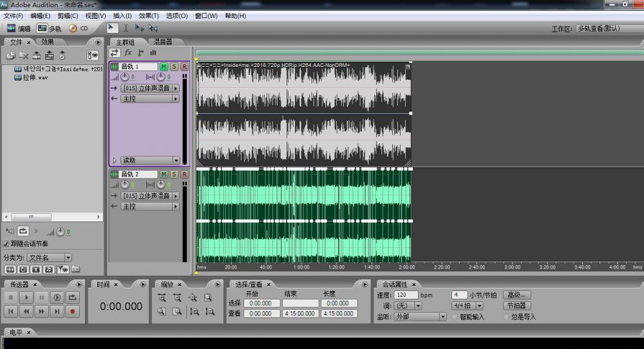Open the 编辑(E) menu
This screenshot has width=644, height=349.
click(x=40, y=15)
